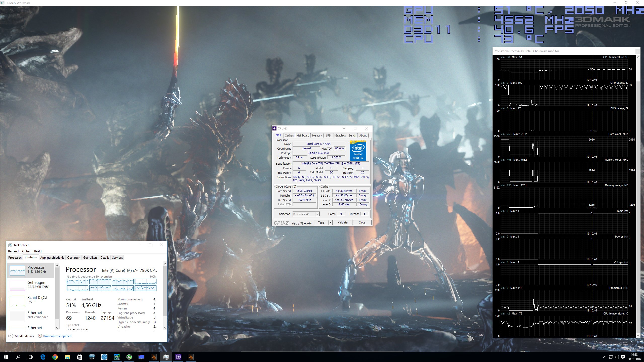Click Taakbeheer sidebar scroll-down arrow
Viewport: 644px width, 362px height.
[x=57, y=328]
